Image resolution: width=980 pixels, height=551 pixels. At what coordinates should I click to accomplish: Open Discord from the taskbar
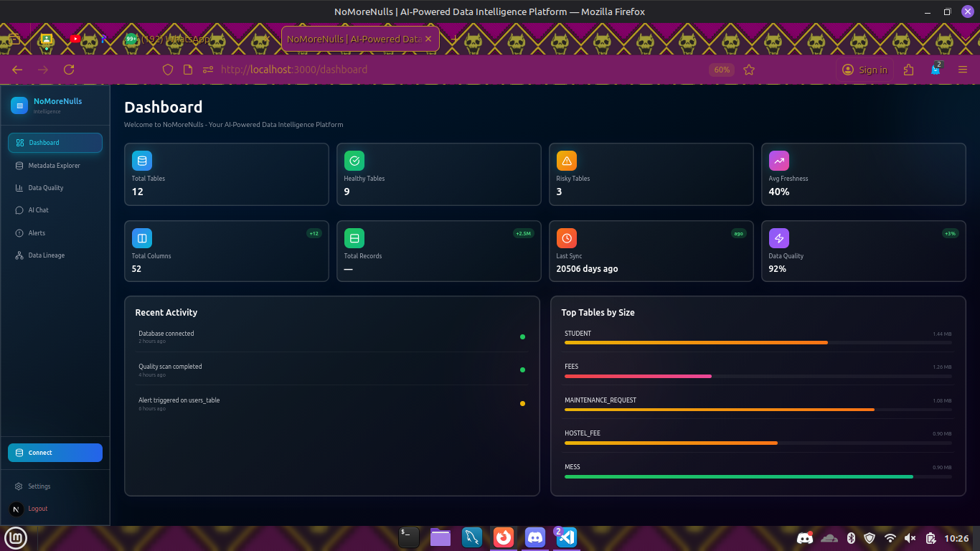pos(534,537)
